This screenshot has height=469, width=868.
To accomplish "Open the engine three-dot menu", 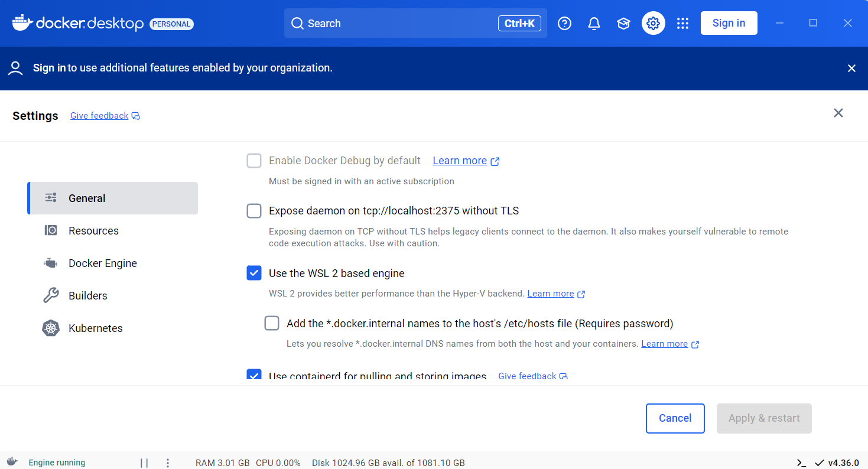I will [x=168, y=463].
